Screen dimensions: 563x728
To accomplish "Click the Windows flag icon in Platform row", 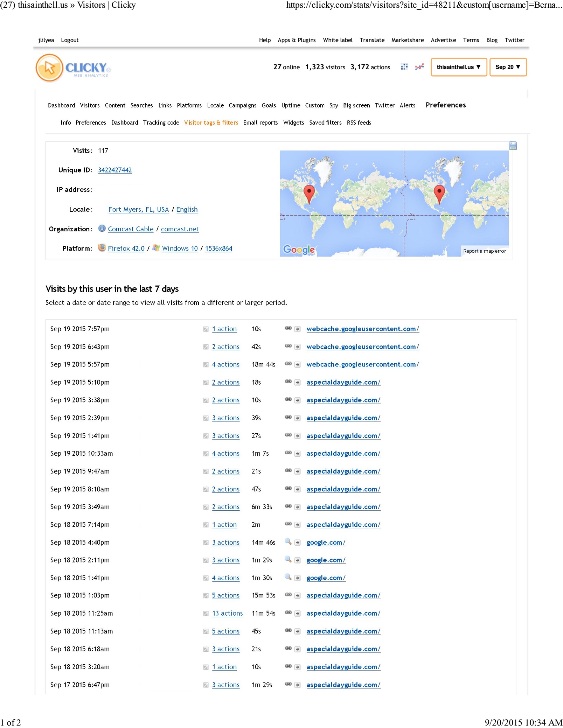I will [156, 248].
